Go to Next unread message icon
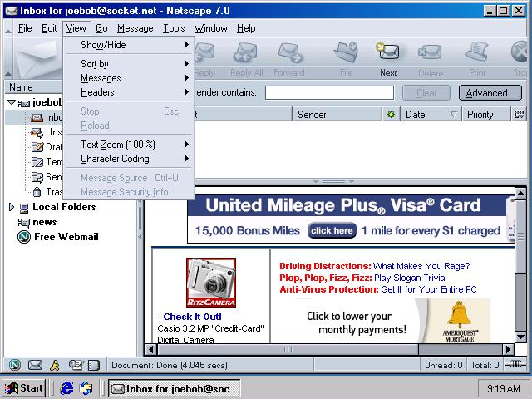 [388, 51]
